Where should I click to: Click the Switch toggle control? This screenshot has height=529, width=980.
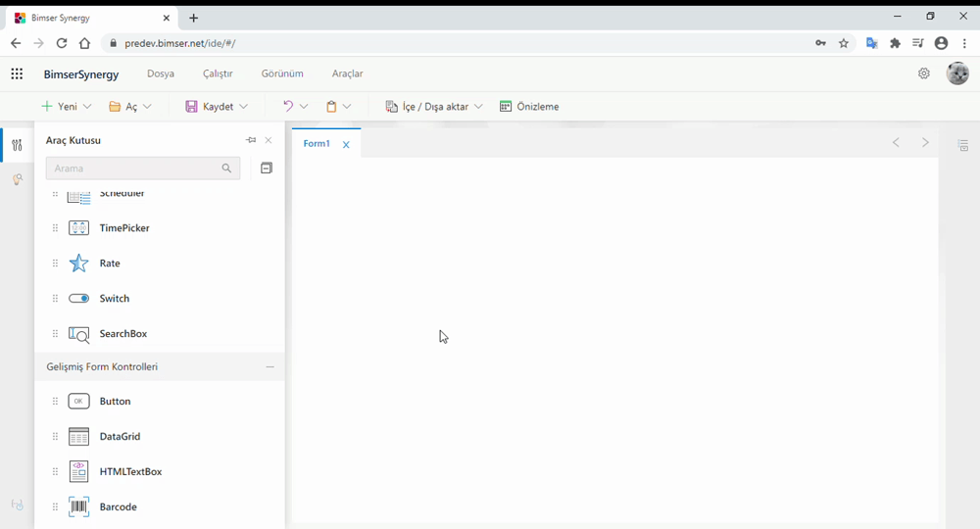(78, 299)
